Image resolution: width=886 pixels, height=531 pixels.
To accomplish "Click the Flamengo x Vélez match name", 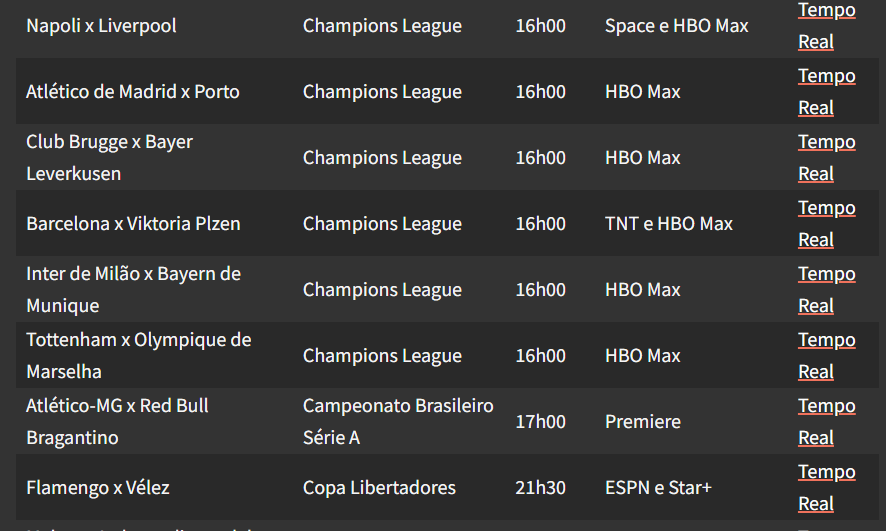I will 98,488.
